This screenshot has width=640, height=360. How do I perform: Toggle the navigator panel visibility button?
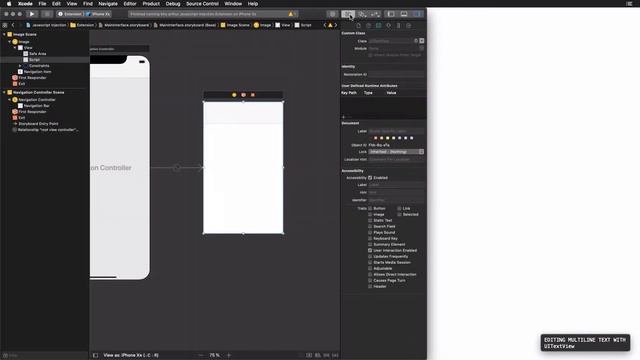[391, 14]
